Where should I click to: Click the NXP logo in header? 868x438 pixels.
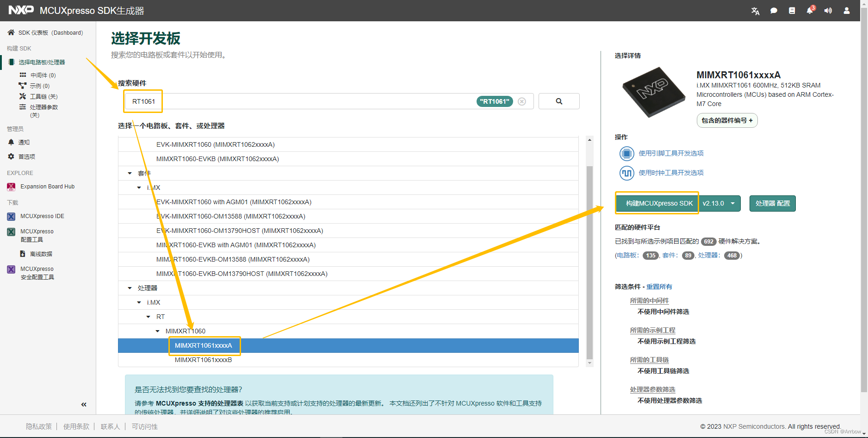[21, 10]
